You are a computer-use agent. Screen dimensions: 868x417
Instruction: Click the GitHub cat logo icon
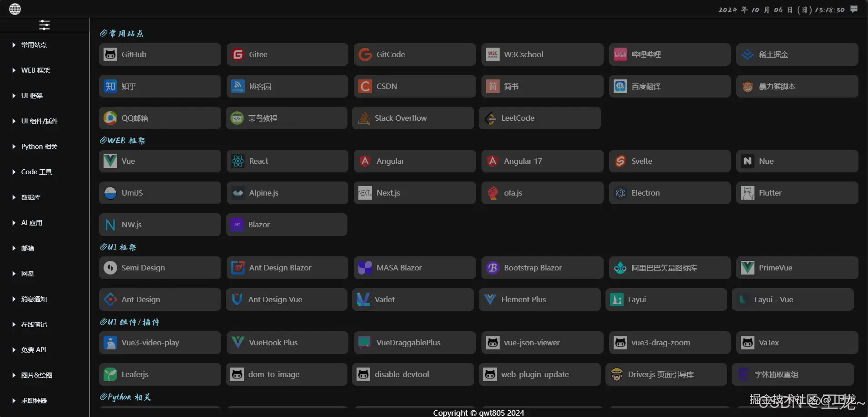coord(110,54)
